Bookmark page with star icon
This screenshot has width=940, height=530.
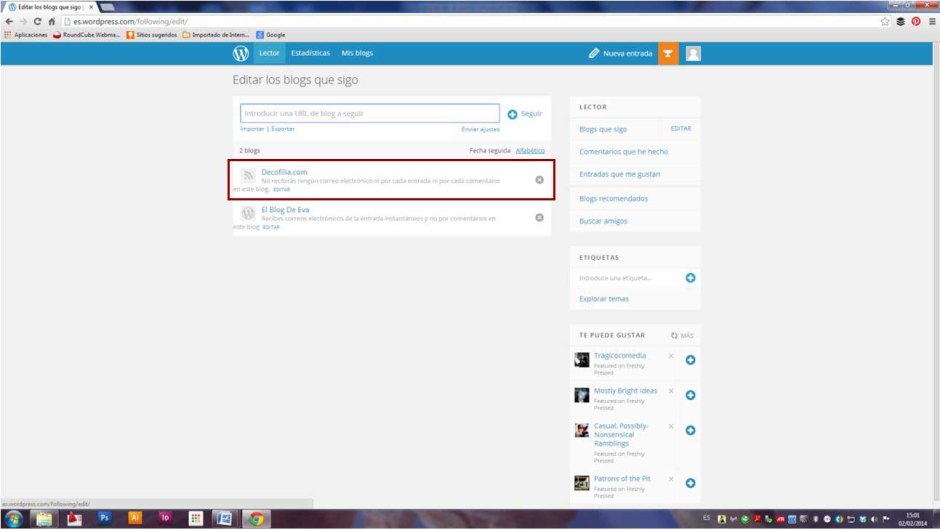click(885, 22)
